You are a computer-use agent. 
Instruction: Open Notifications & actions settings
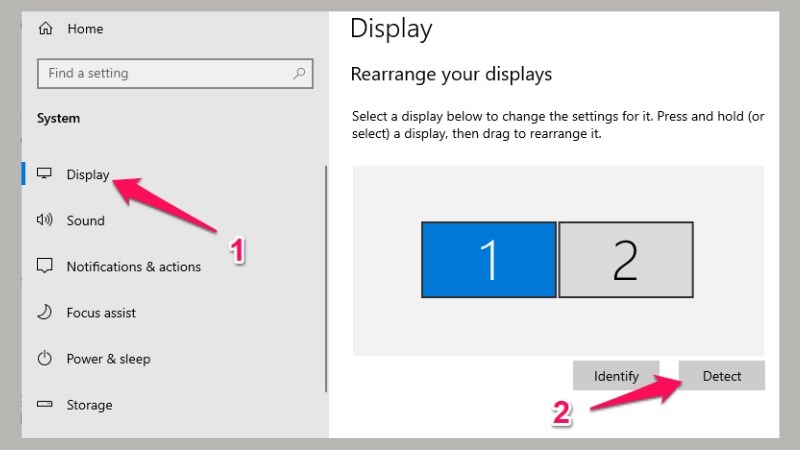point(133,266)
